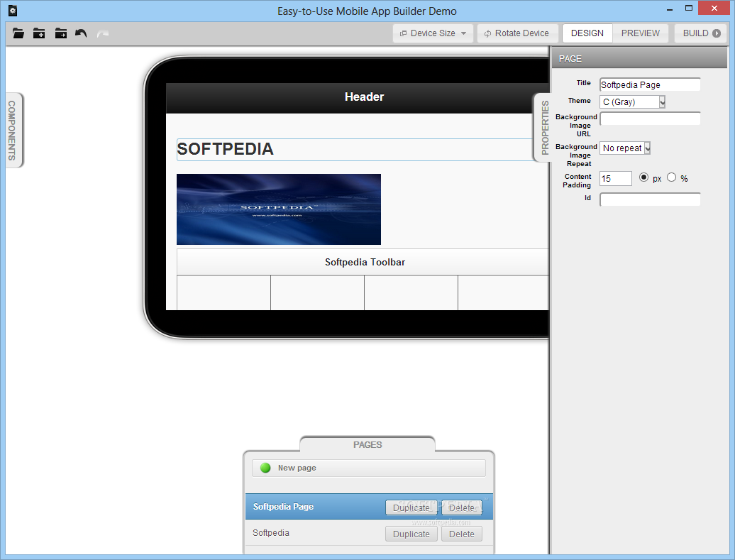Click the BUILD button

point(701,33)
